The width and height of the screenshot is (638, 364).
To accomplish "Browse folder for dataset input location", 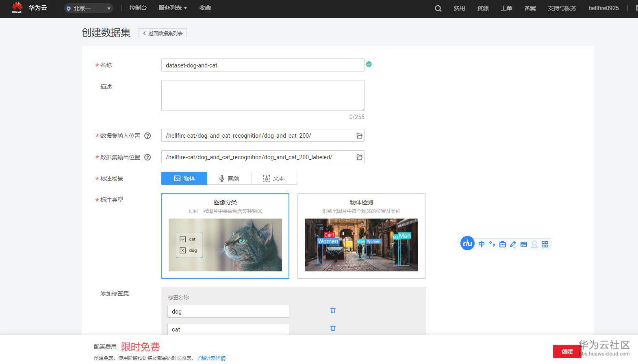I will [359, 136].
